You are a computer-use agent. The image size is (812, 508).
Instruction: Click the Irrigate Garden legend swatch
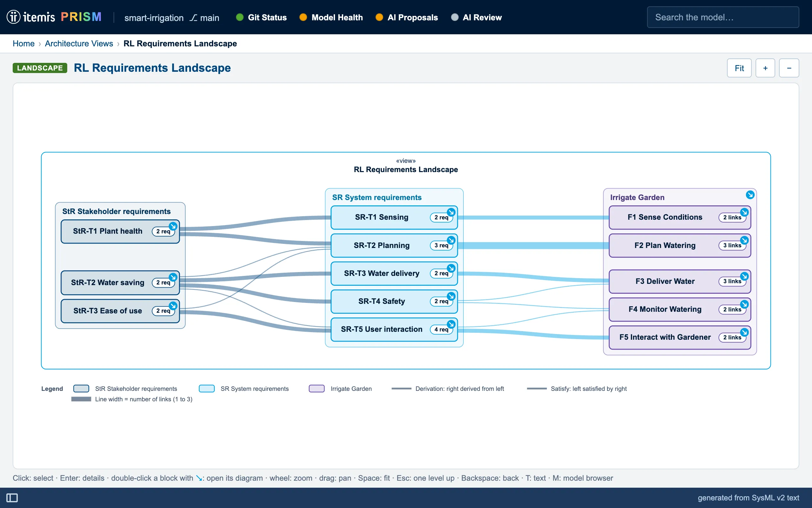(x=317, y=388)
